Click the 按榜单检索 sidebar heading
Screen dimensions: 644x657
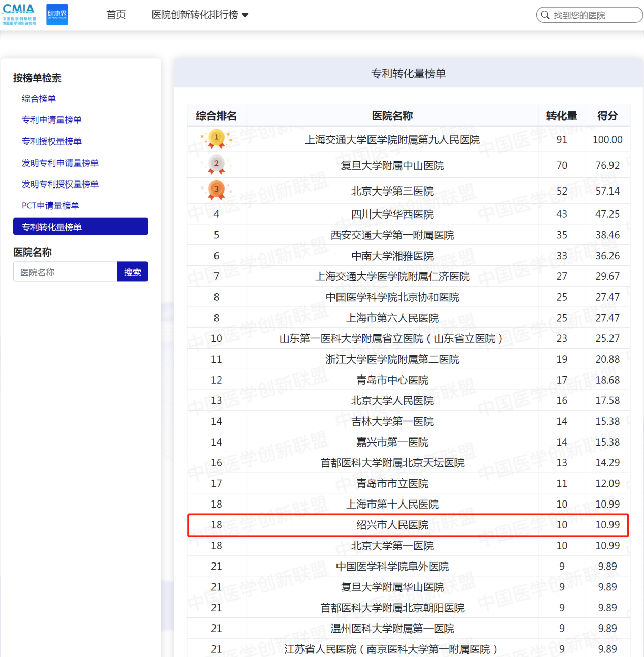tap(37, 78)
